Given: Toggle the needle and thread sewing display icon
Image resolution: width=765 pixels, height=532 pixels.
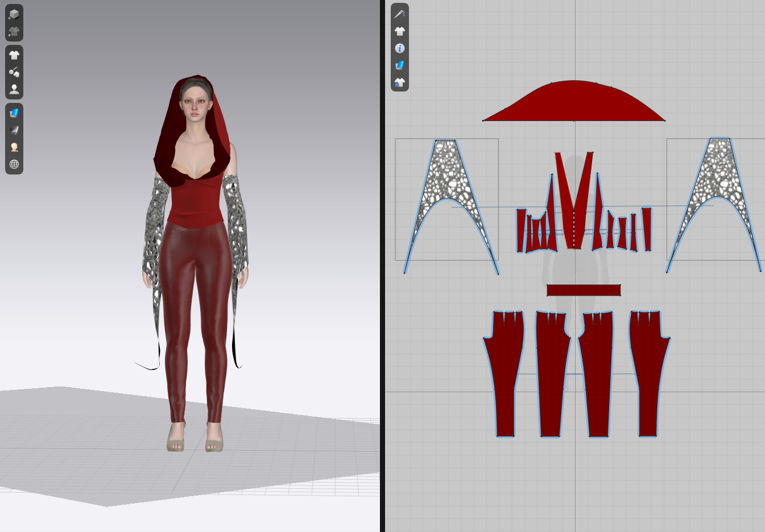Looking at the screenshot, I should tap(400, 14).
